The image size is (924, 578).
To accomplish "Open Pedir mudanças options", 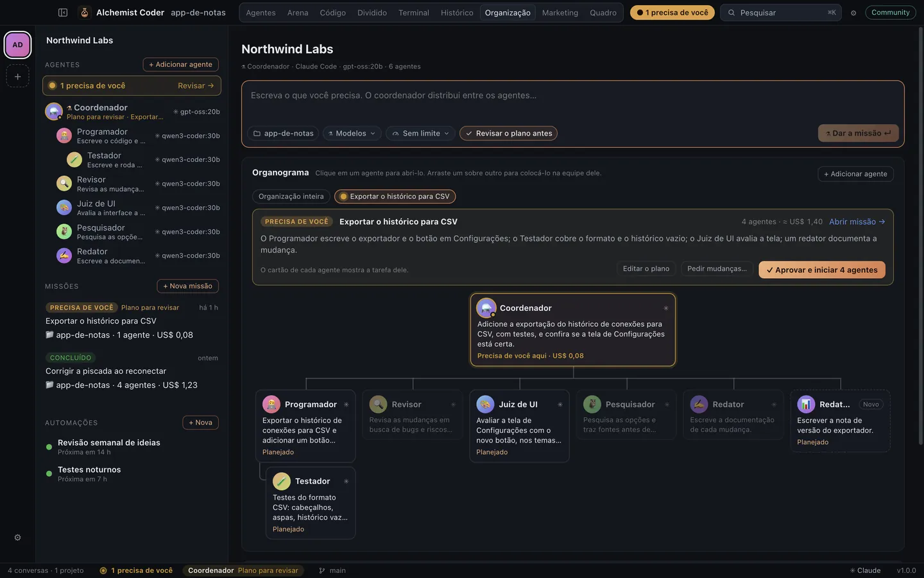I will (717, 269).
